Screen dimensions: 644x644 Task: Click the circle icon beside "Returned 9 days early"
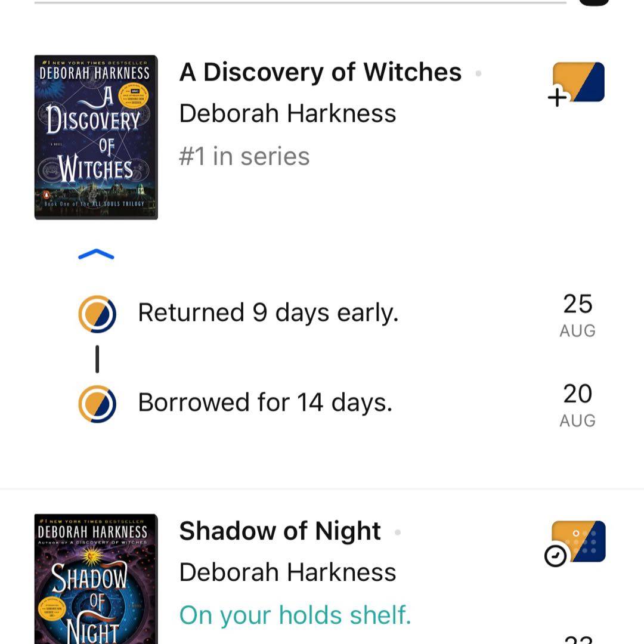pyautogui.click(x=97, y=314)
